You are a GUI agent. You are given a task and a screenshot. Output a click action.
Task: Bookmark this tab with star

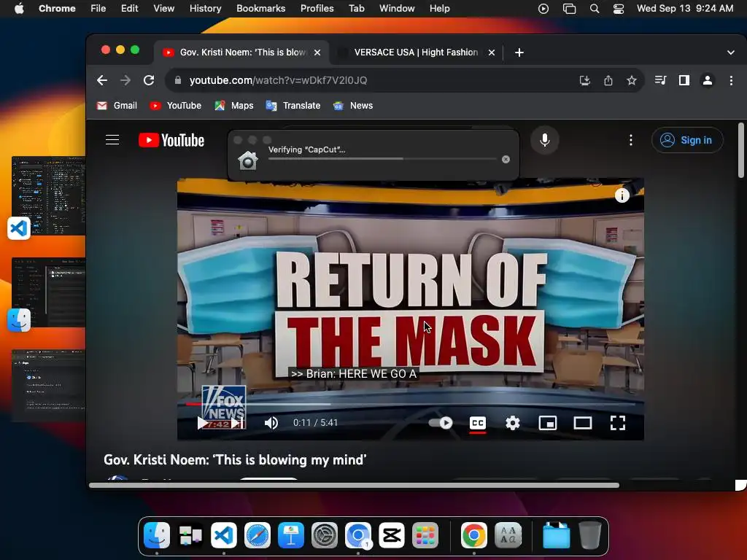click(631, 80)
